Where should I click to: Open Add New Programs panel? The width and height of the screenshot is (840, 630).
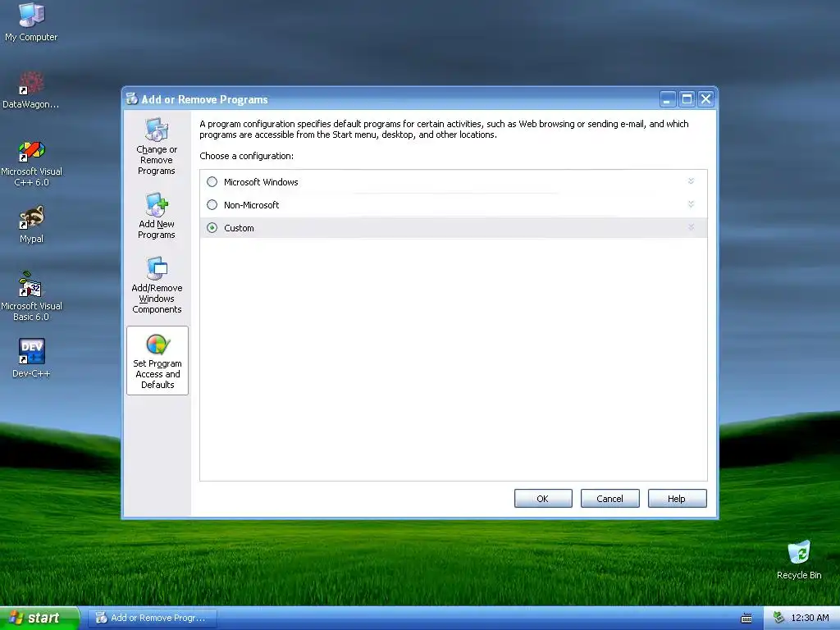[157, 216]
